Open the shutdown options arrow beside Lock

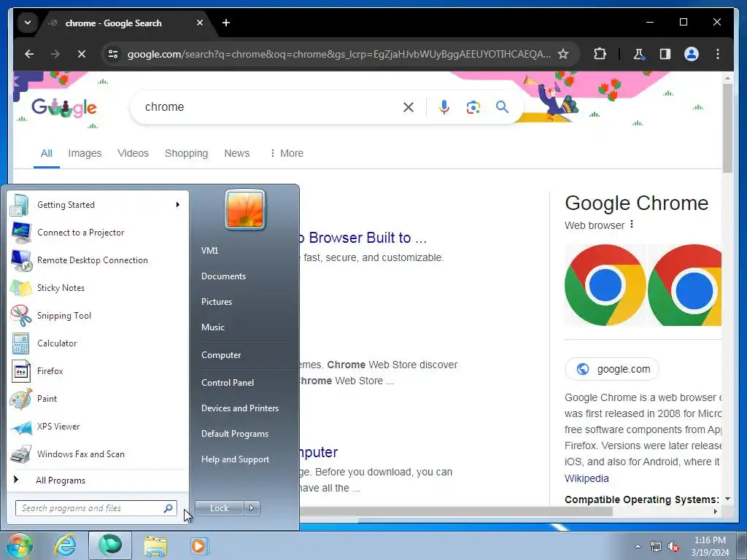(x=252, y=508)
